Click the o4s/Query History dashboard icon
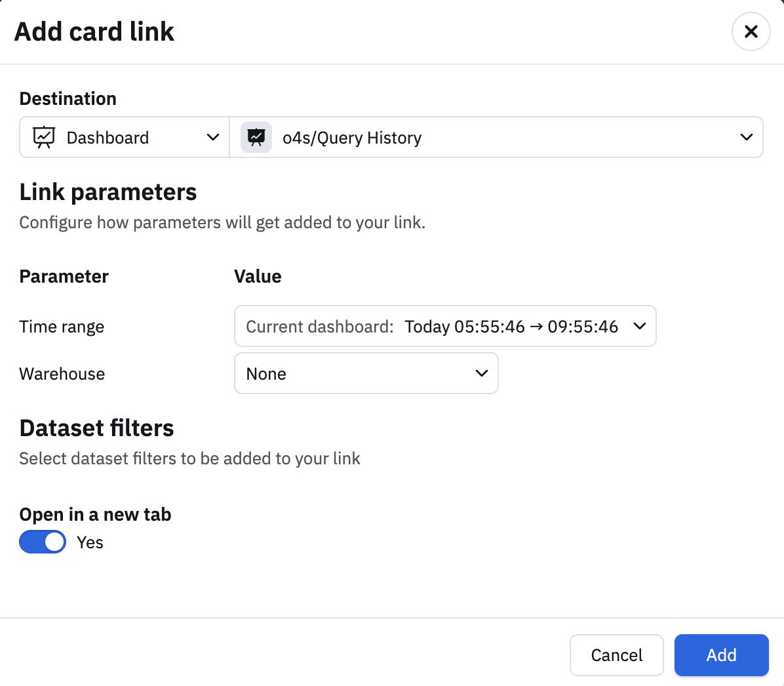 tap(256, 137)
